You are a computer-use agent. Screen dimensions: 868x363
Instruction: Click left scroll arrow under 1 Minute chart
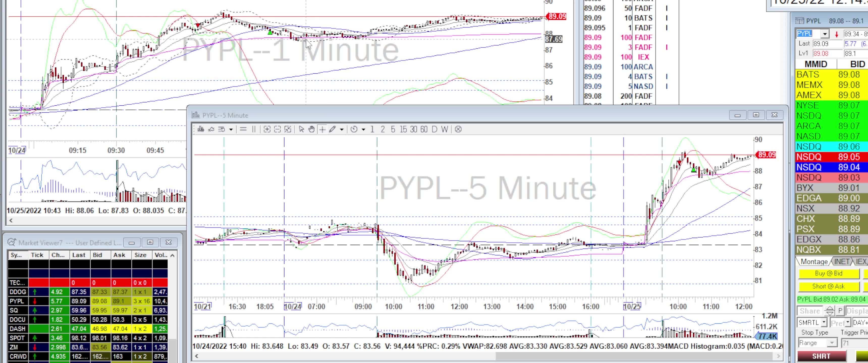point(11,221)
